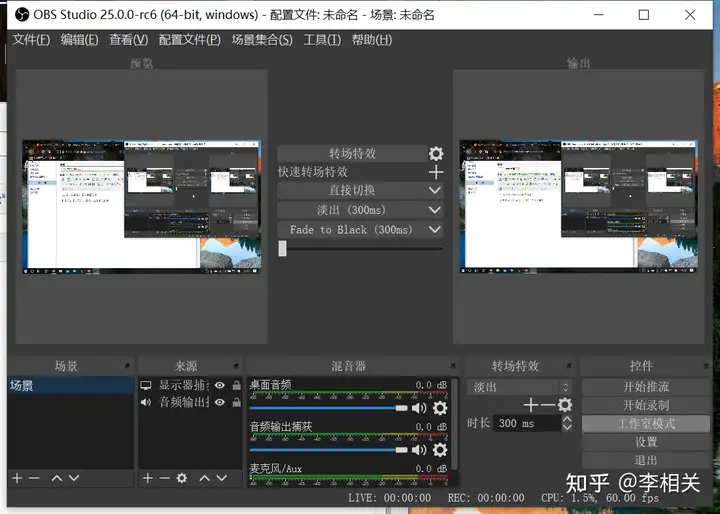
Task: Open the 编辑(E) menu
Action: [x=79, y=40]
